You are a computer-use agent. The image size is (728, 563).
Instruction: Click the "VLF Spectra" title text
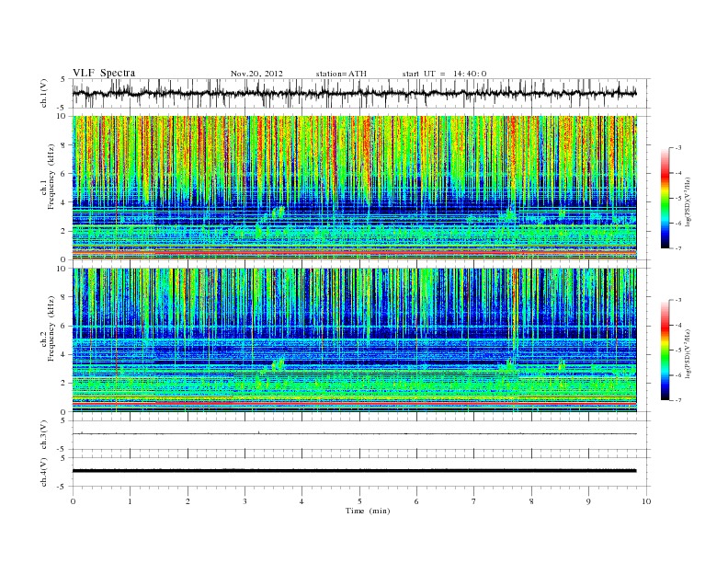click(104, 73)
